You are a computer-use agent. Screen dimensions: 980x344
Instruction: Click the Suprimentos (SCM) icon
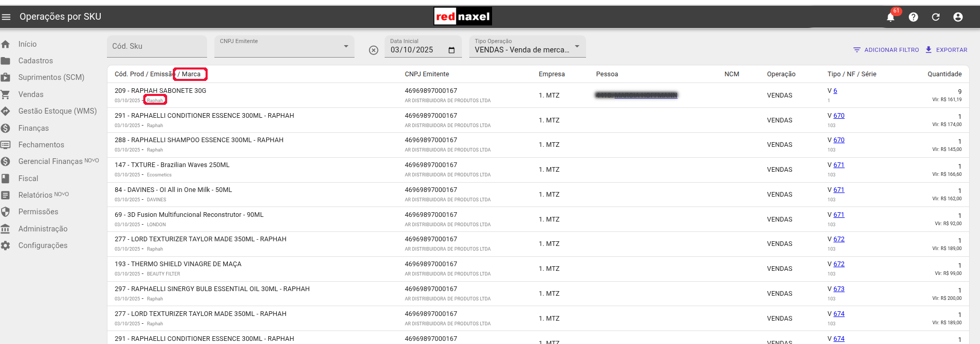[x=6, y=77]
